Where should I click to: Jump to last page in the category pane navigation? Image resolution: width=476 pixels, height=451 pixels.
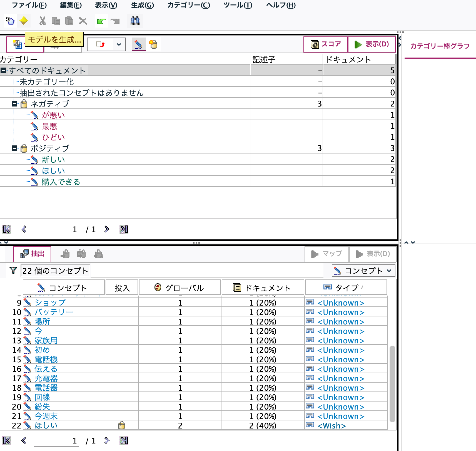[124, 229]
